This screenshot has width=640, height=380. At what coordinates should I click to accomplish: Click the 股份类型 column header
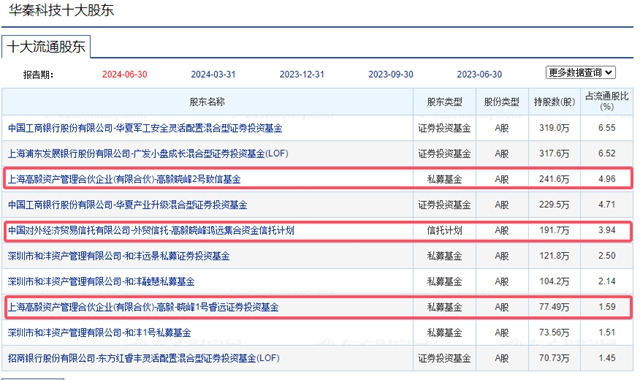[502, 102]
